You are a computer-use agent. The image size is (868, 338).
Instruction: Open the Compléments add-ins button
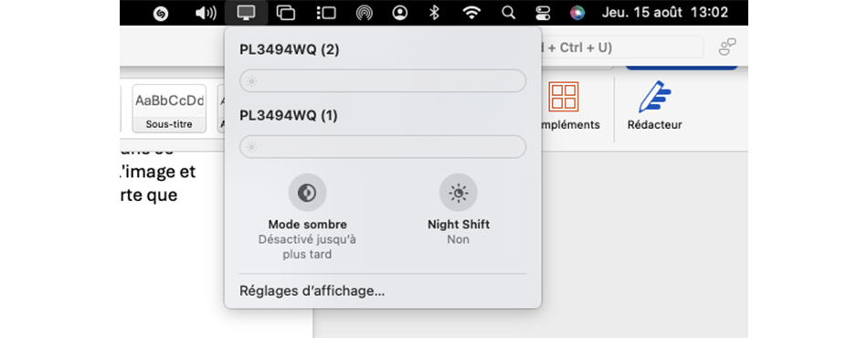click(564, 106)
